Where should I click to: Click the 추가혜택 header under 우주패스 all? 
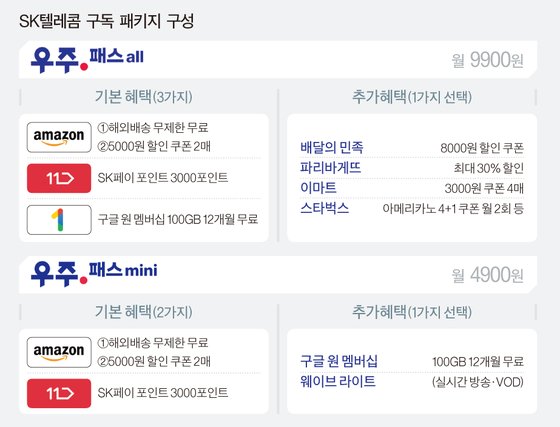(x=412, y=97)
